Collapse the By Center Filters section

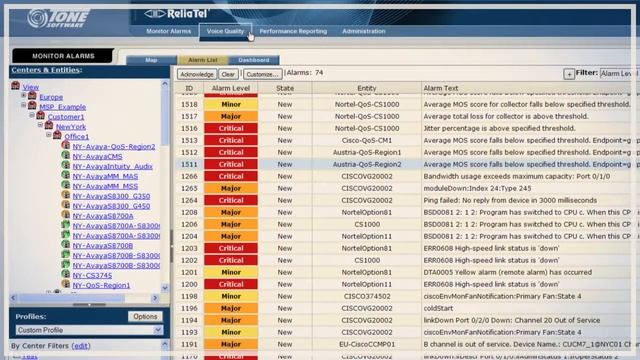(x=165, y=345)
